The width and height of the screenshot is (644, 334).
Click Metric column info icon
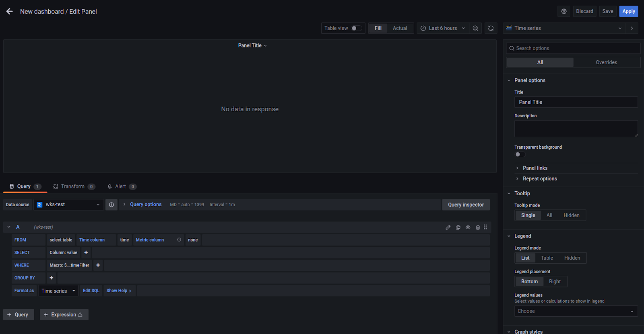[179, 240]
